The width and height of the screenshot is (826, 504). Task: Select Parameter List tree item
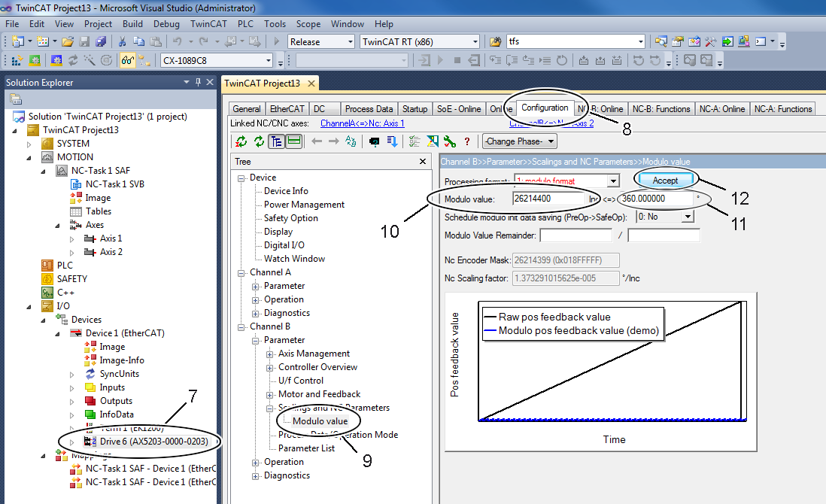[306, 448]
